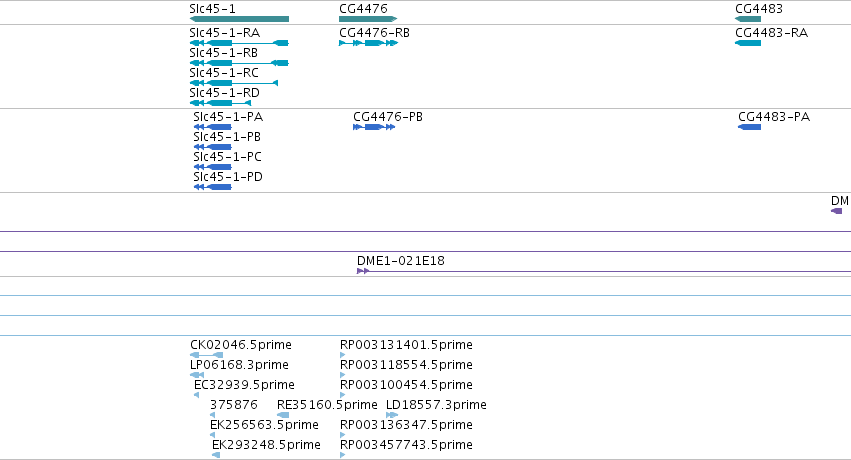Click the EK256563.5prime EST glyph
This screenshot has width=851, height=460.
pos(212,435)
